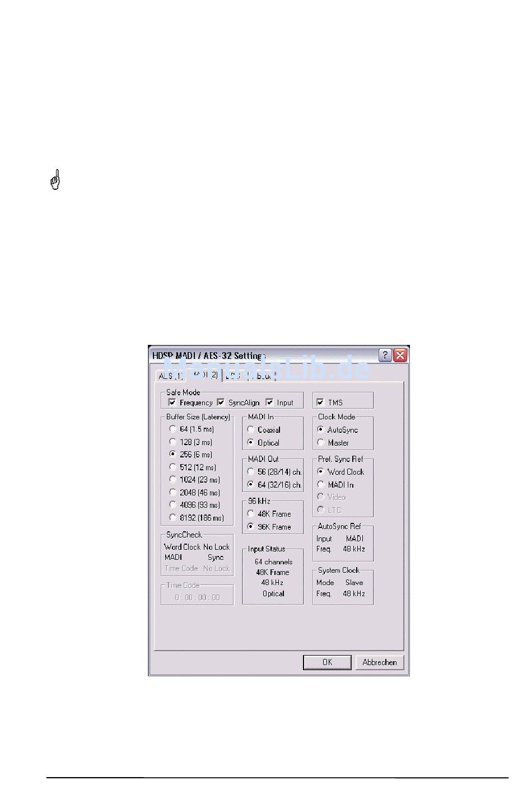Select the 96K Frame option
Image resolution: width=532 pixels, height=795 pixels.
pyautogui.click(x=250, y=526)
